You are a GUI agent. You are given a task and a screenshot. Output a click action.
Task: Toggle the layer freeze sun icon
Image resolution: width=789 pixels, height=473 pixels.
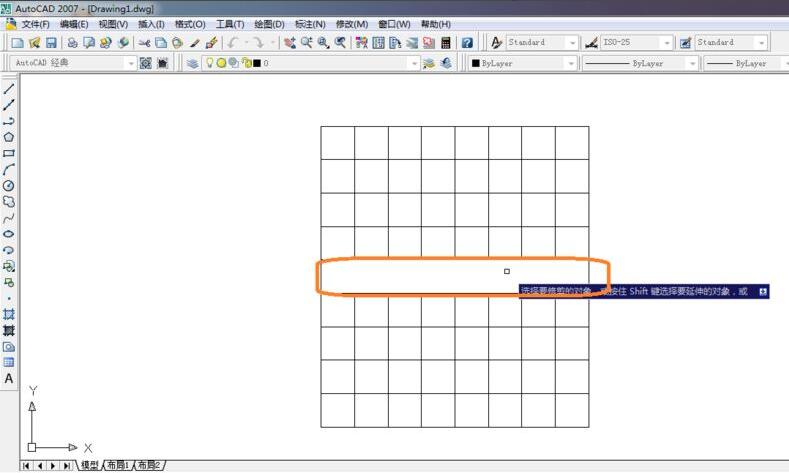pos(221,63)
